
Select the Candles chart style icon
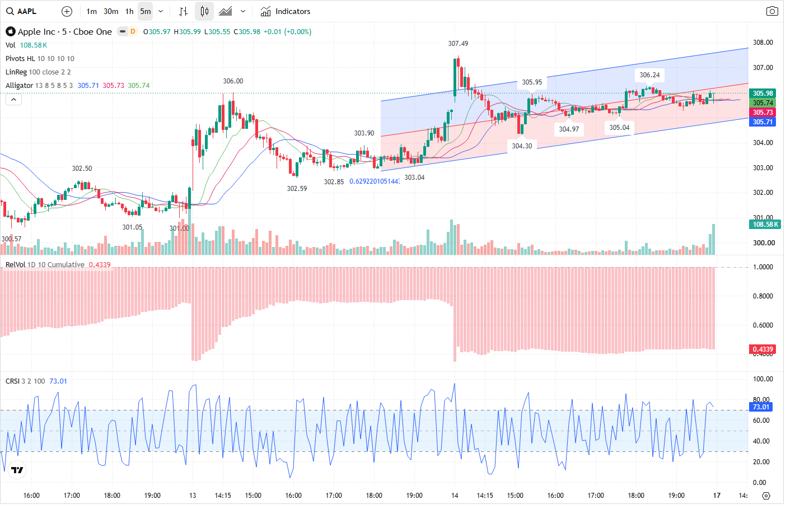point(204,11)
